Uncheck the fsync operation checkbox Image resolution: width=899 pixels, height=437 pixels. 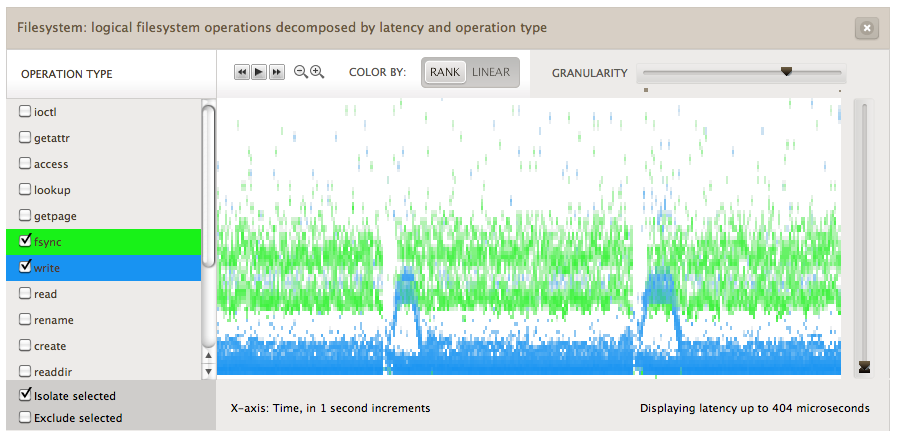(25, 241)
